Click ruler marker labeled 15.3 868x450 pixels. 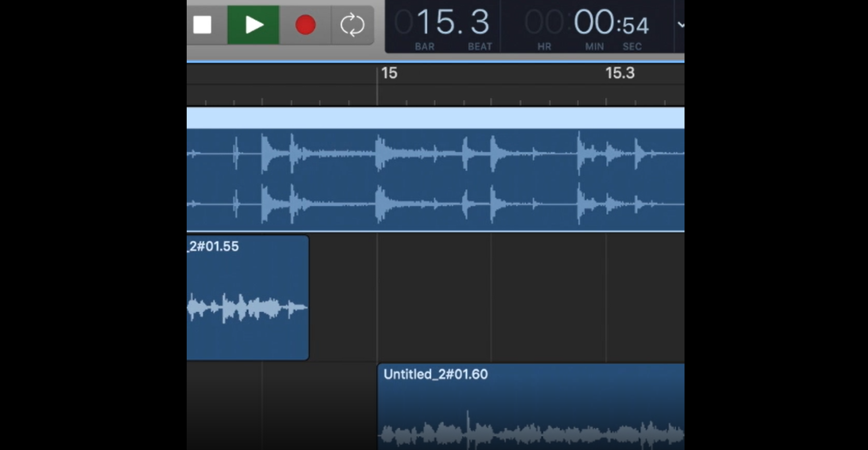[x=620, y=73]
